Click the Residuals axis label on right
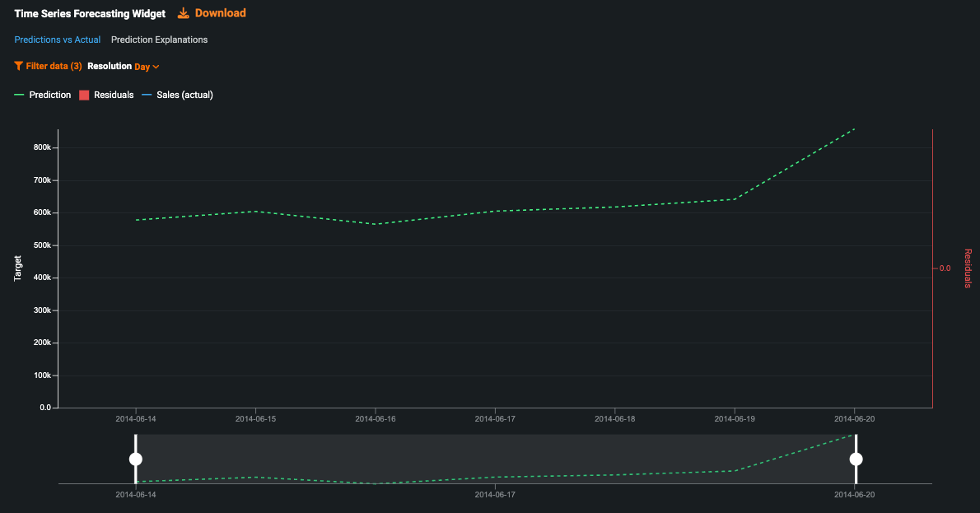The width and height of the screenshot is (980, 513). click(x=967, y=268)
